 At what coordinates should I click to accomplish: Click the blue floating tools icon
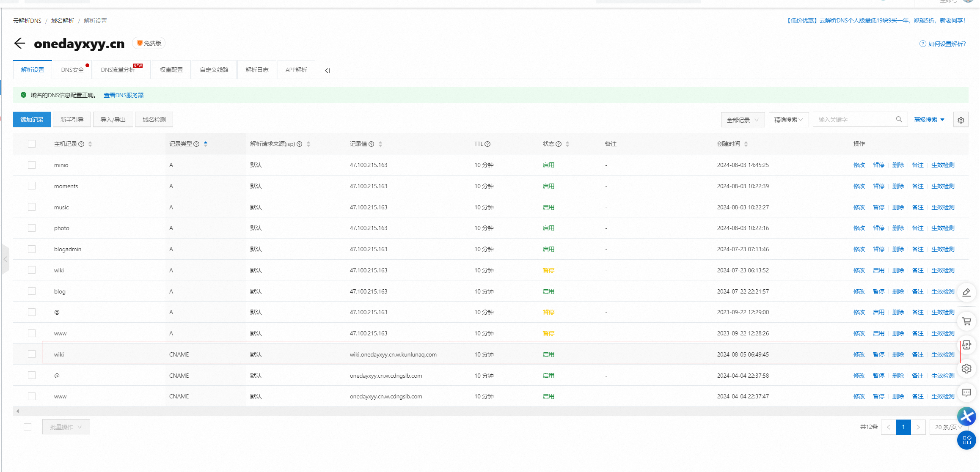[x=966, y=416]
